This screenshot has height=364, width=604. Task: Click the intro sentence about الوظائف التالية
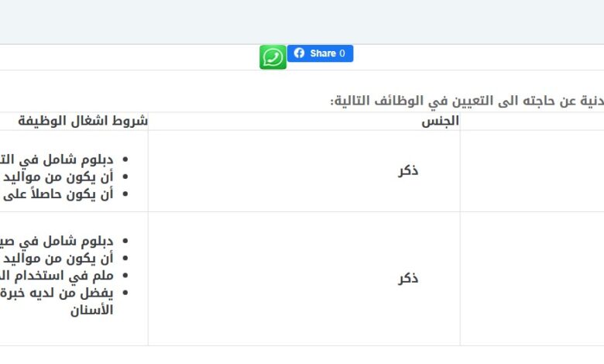[467, 101]
